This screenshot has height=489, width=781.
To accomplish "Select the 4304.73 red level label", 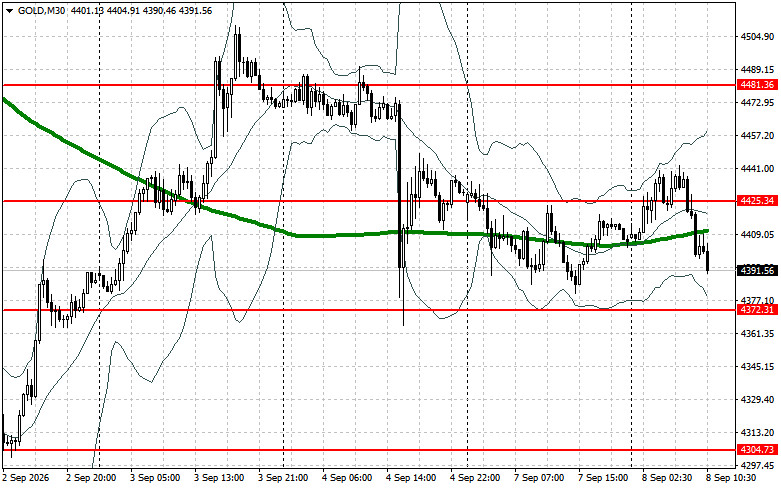I will tap(757, 450).
